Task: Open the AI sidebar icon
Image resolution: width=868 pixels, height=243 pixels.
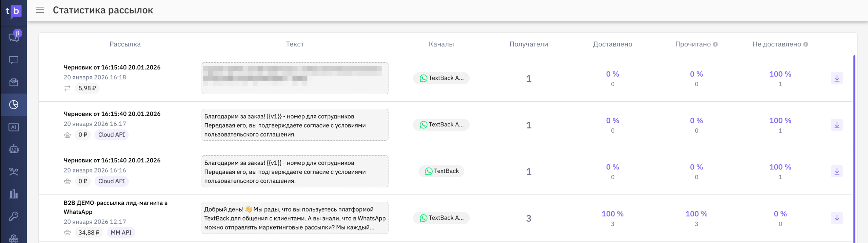Action: (x=14, y=127)
